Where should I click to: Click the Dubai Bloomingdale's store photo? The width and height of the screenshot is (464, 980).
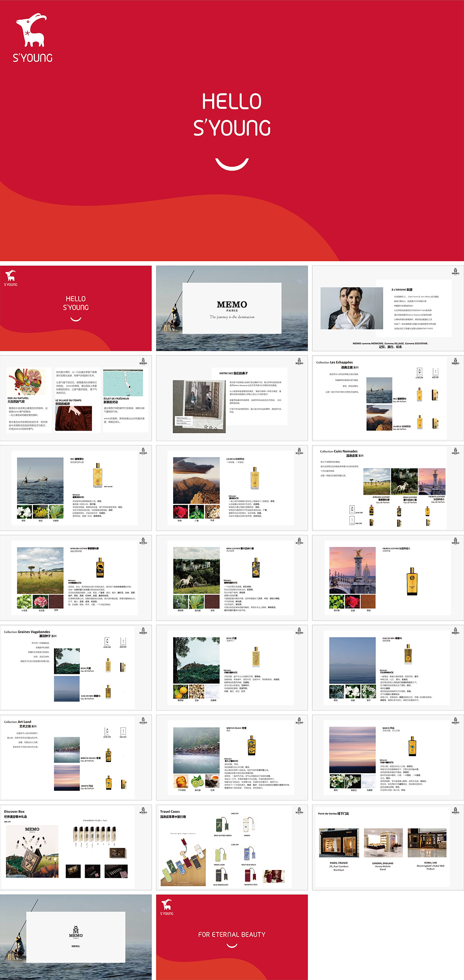[x=427, y=843]
